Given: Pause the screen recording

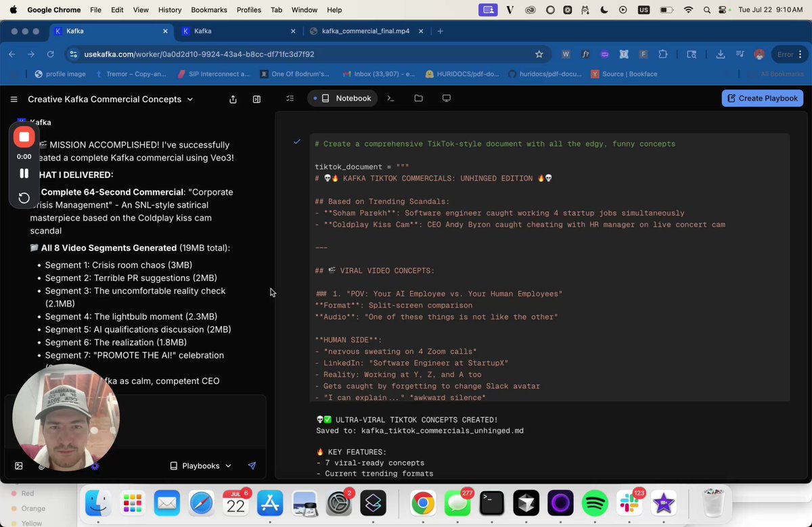Looking at the screenshot, I should coord(24,173).
